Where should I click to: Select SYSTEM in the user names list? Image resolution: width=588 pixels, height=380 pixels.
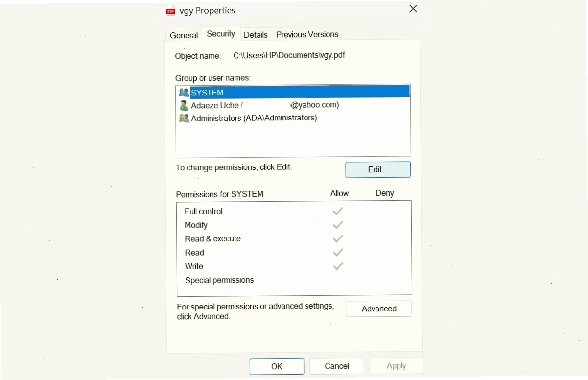pos(294,92)
